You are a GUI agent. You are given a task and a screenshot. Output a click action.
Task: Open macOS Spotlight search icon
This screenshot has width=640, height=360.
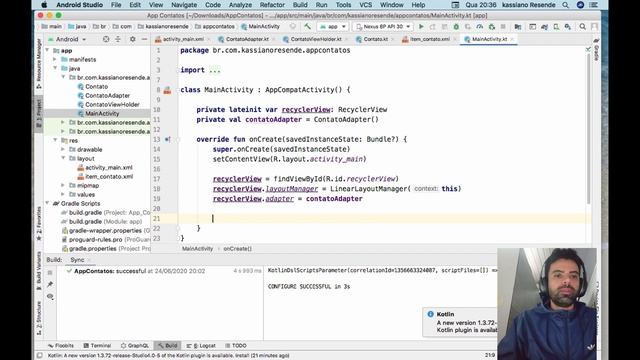[565, 5]
